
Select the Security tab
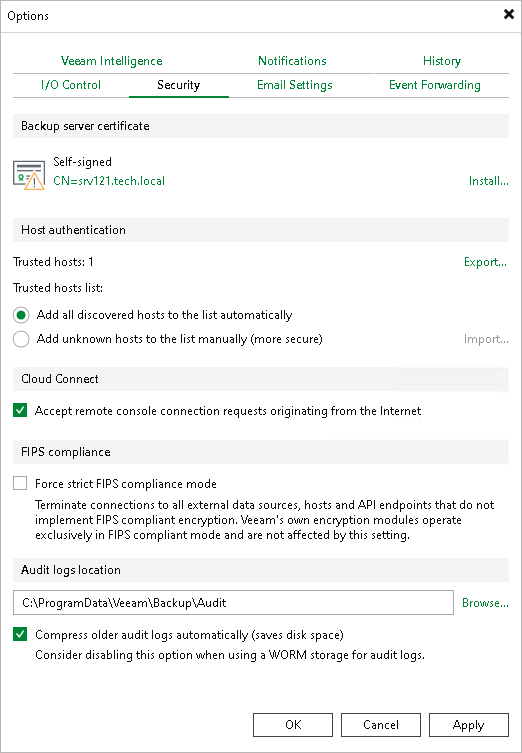[x=179, y=85]
